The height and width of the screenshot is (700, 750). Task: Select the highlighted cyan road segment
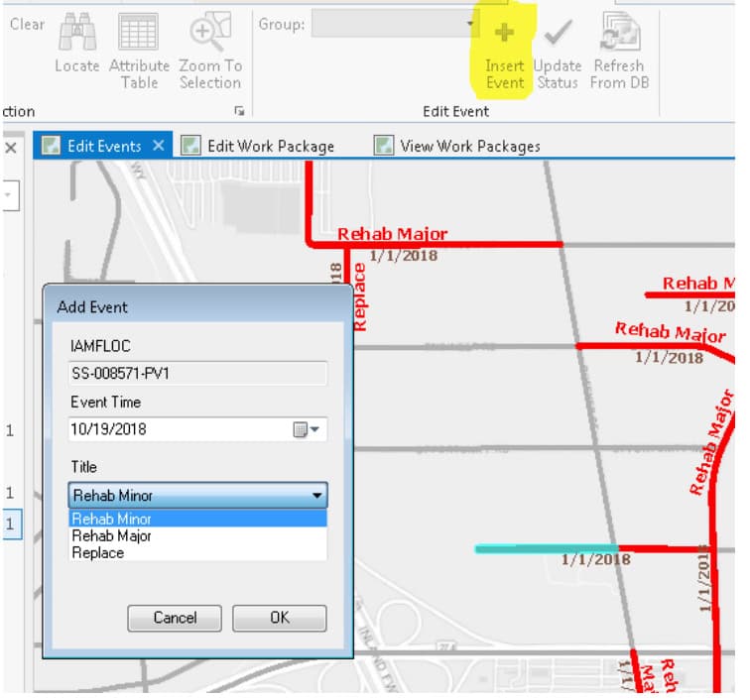click(x=545, y=548)
